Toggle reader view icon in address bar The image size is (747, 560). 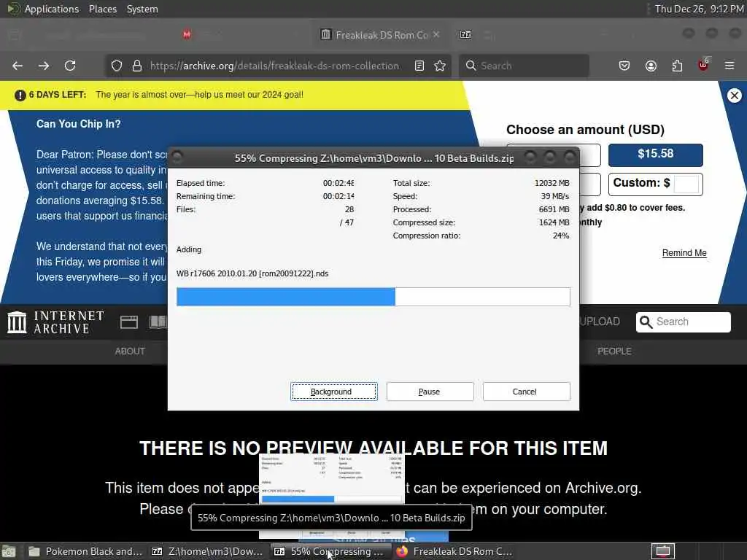(419, 66)
